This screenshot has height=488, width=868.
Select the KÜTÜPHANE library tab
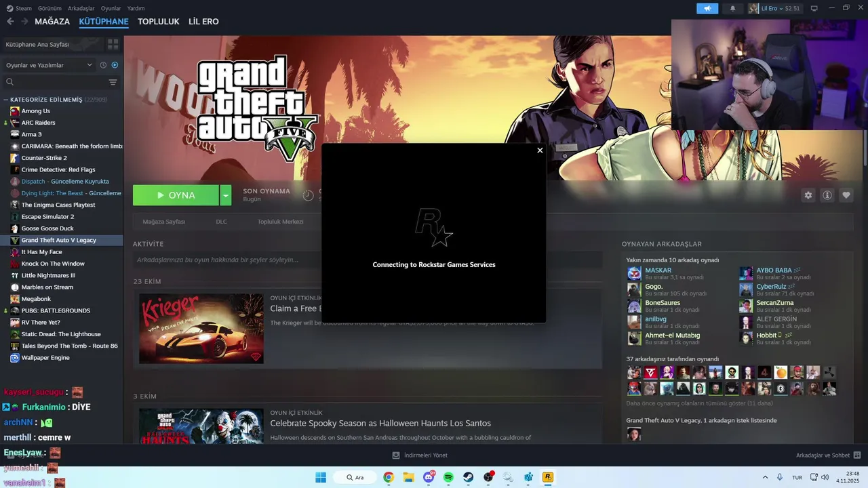[104, 22]
